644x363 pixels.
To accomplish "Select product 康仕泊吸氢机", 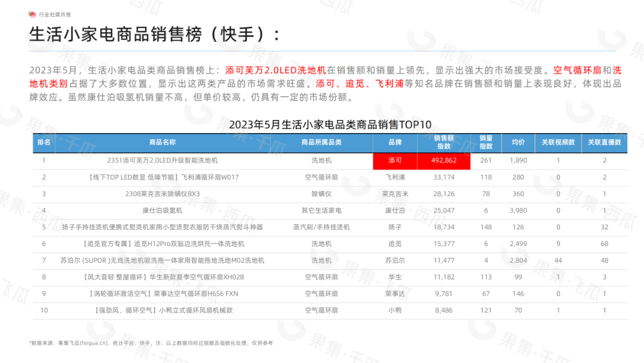I will [x=162, y=211].
